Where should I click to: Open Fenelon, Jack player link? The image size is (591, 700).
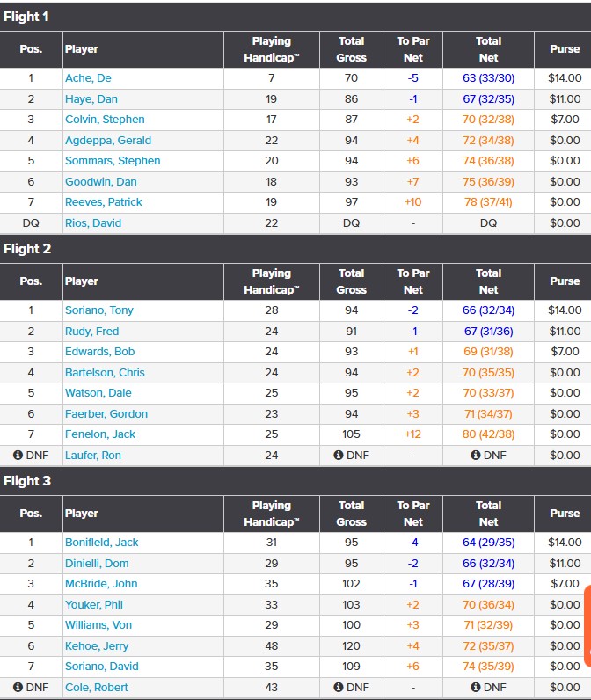(100, 434)
